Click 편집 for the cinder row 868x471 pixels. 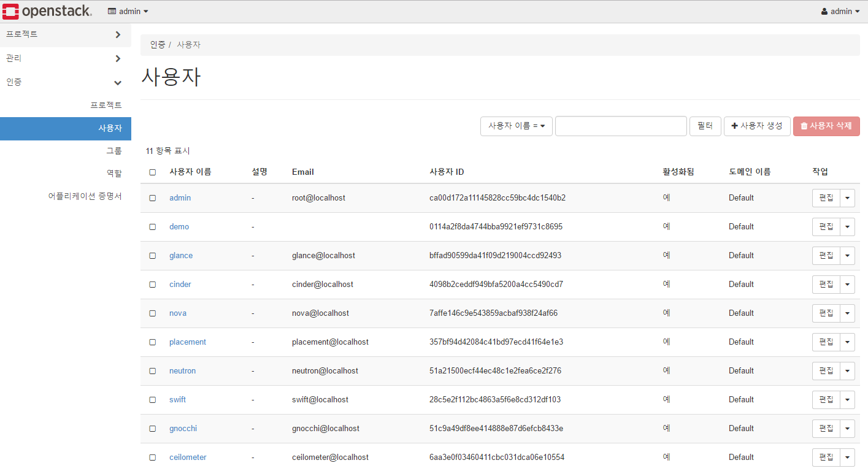click(826, 285)
